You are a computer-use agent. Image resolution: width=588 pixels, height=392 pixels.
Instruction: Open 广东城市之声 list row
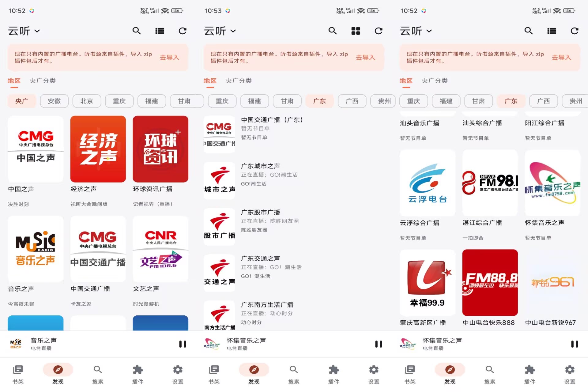click(x=294, y=180)
